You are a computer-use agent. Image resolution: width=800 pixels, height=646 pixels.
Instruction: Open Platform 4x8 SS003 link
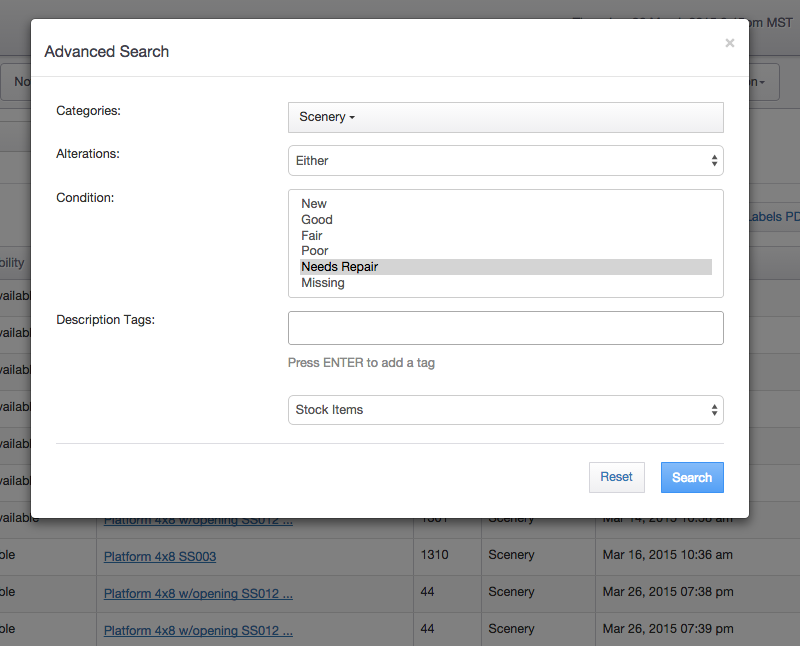(x=160, y=557)
